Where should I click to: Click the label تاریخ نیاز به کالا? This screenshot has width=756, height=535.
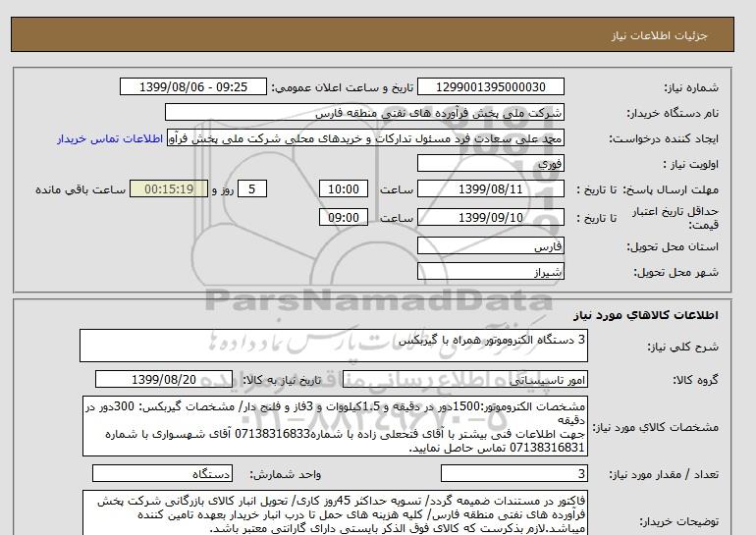282,380
